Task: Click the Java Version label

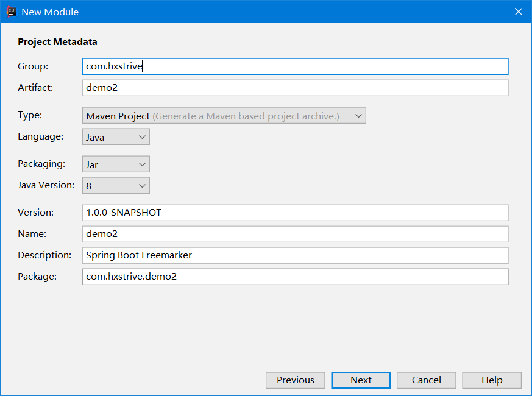Action: (x=46, y=185)
